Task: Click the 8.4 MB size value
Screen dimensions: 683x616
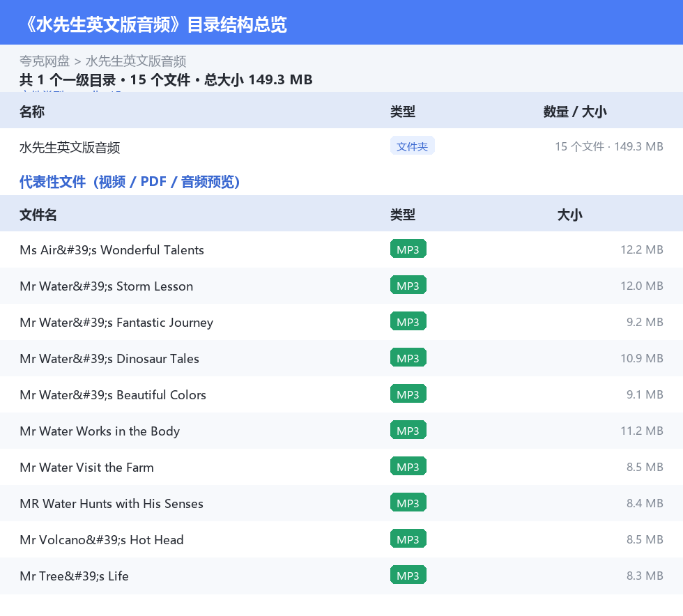Action: pyautogui.click(x=645, y=502)
